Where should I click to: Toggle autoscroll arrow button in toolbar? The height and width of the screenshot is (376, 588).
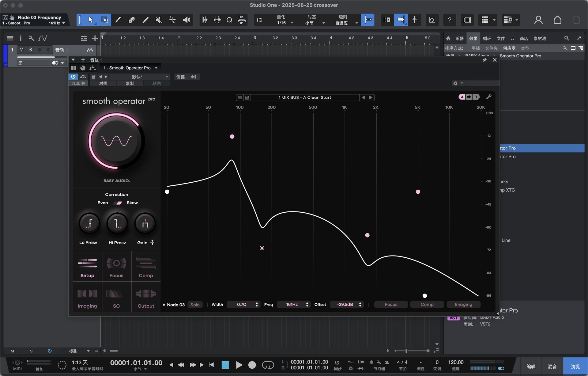pos(401,20)
